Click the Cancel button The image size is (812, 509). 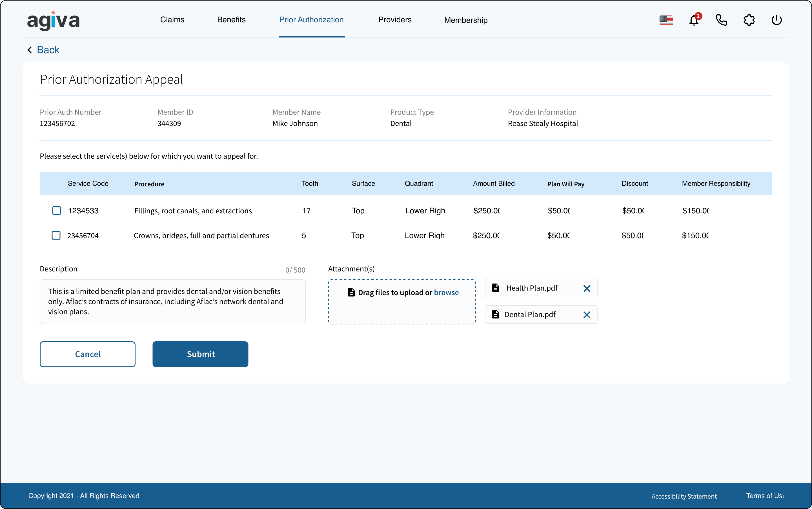tap(88, 354)
